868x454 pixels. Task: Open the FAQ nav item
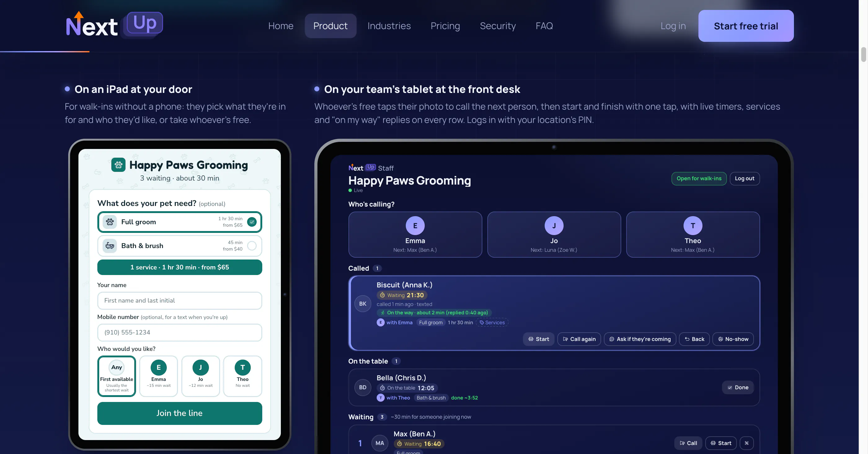(x=544, y=26)
